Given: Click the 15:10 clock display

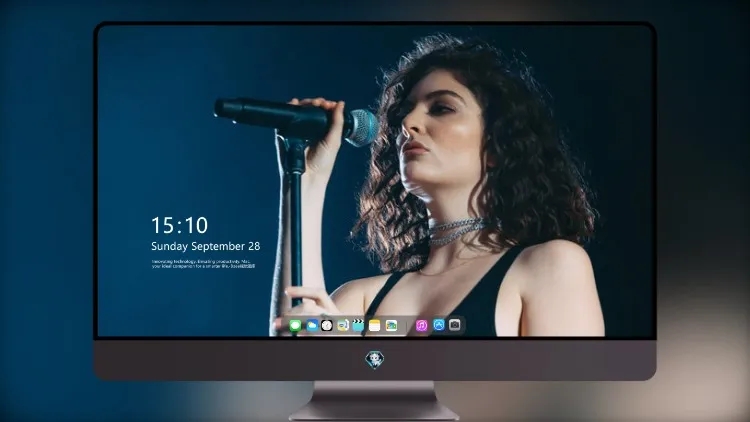Looking at the screenshot, I should (179, 225).
